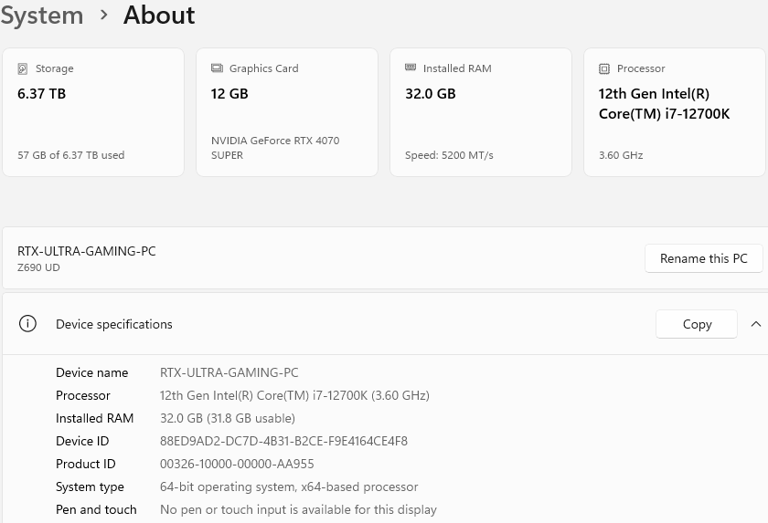Open the Installed RAM 32.0 GB card

click(480, 112)
